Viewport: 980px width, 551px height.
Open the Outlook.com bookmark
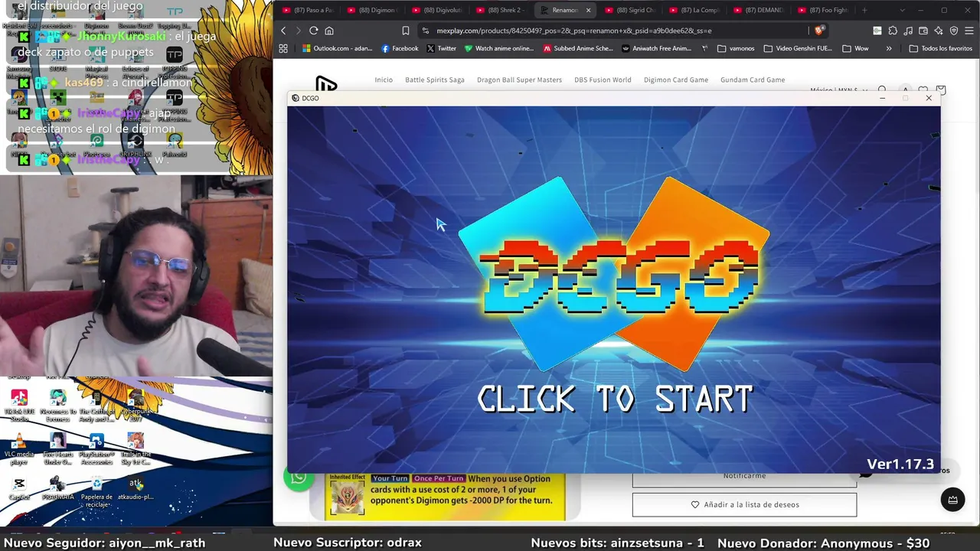point(337,48)
